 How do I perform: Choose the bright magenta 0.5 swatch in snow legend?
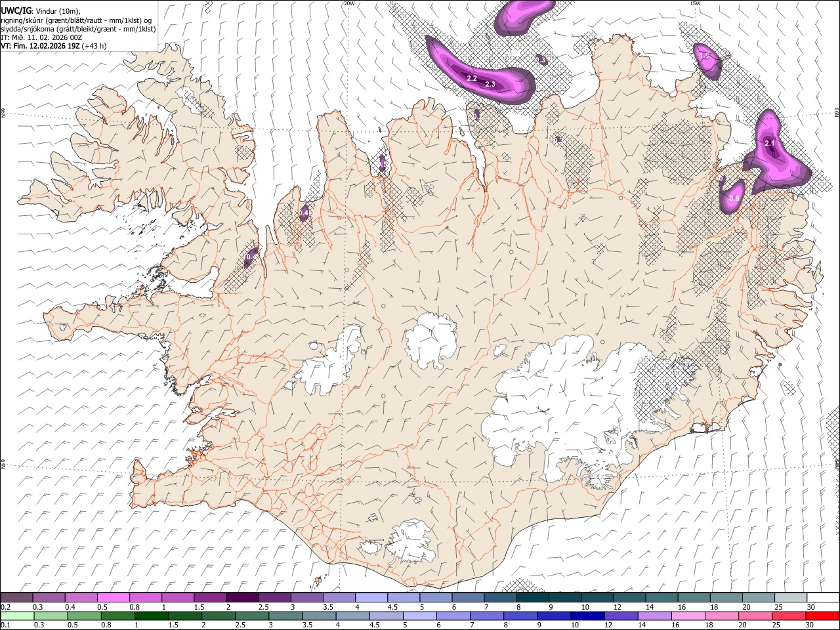(113, 598)
